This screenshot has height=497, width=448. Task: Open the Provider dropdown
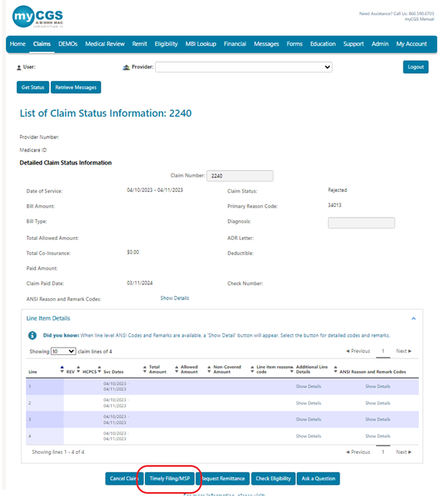pos(244,67)
